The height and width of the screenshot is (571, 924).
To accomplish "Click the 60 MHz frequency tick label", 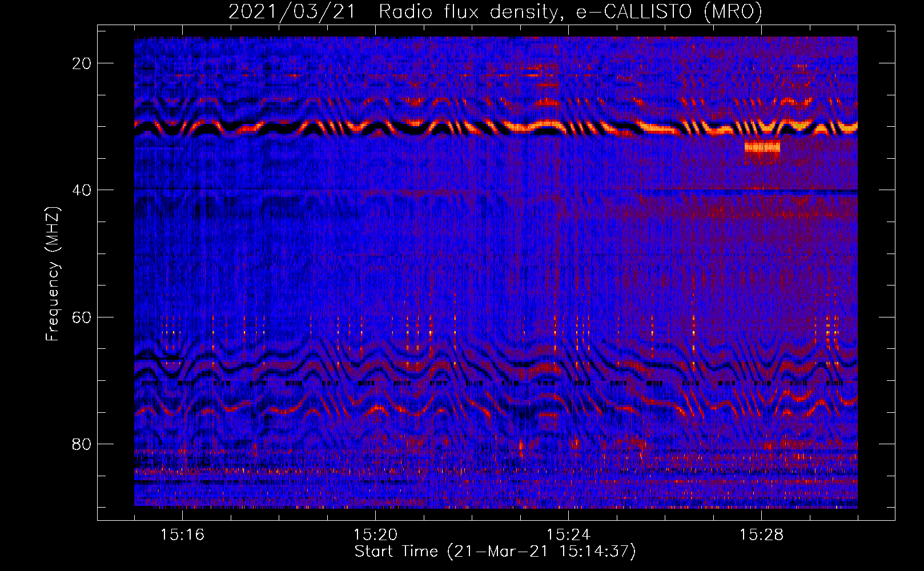I will [x=82, y=317].
